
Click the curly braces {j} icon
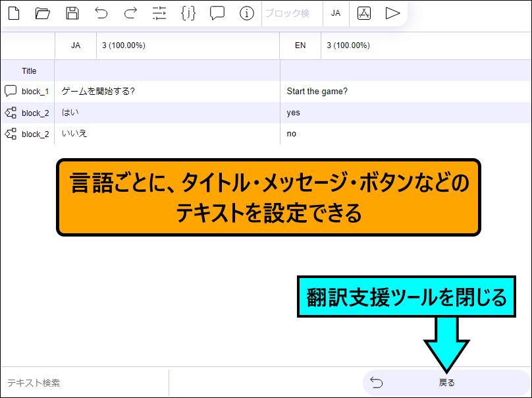click(188, 13)
